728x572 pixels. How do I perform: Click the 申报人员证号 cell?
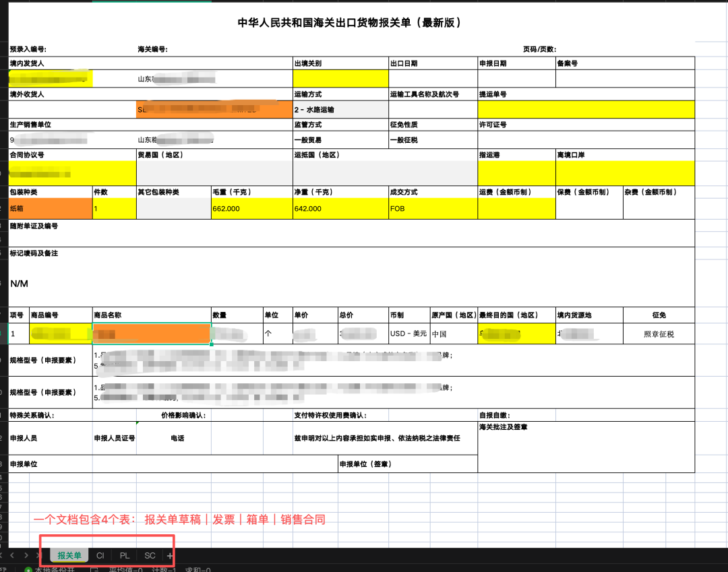point(115,438)
